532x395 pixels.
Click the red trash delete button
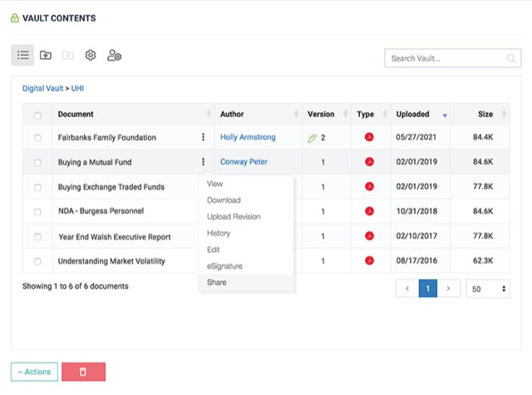pos(83,372)
